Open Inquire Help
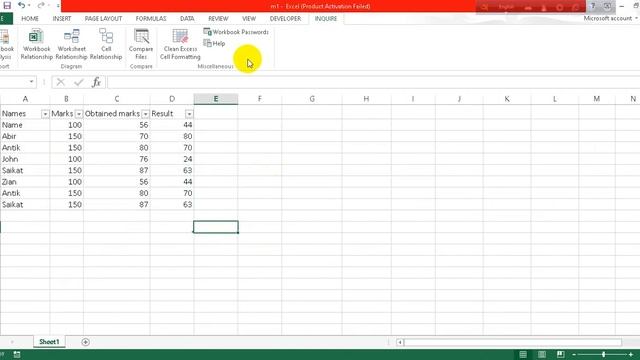The width and height of the screenshot is (640, 360). 214,43
